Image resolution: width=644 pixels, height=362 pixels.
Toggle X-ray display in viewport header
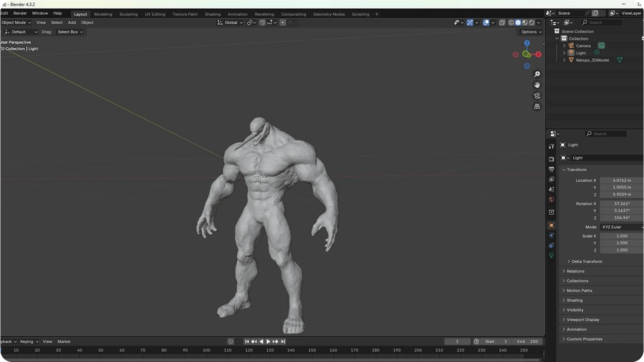pyautogui.click(x=502, y=23)
